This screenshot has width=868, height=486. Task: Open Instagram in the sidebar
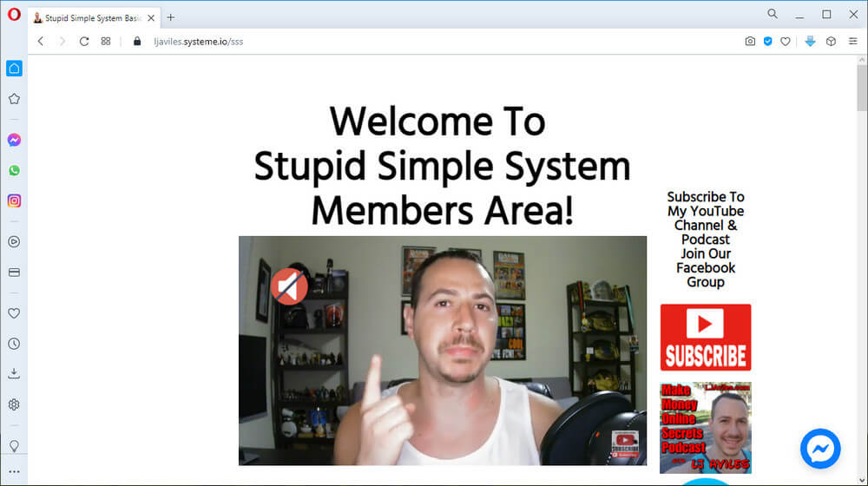point(14,201)
